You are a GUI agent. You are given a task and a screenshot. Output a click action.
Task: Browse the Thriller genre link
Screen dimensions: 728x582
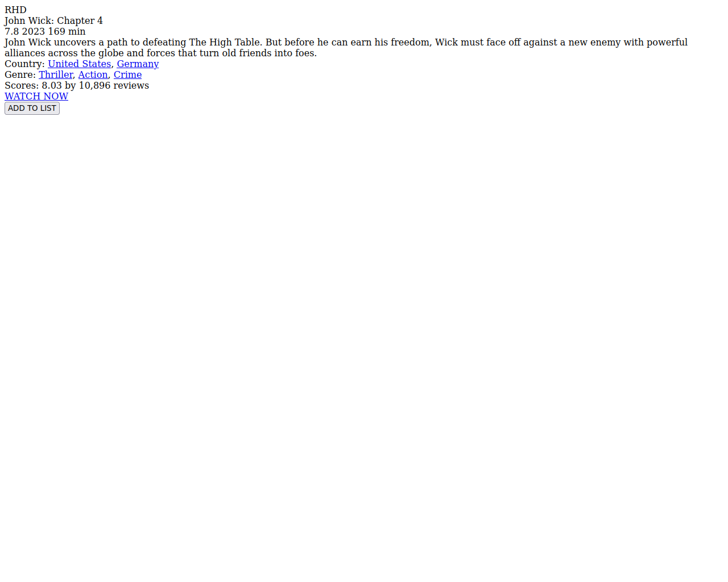[56, 75]
